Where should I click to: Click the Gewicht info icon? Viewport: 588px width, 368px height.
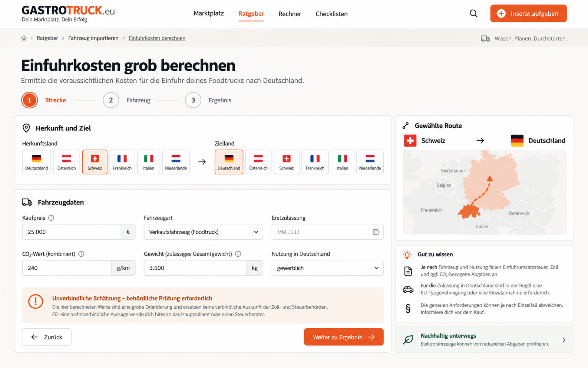pos(238,254)
